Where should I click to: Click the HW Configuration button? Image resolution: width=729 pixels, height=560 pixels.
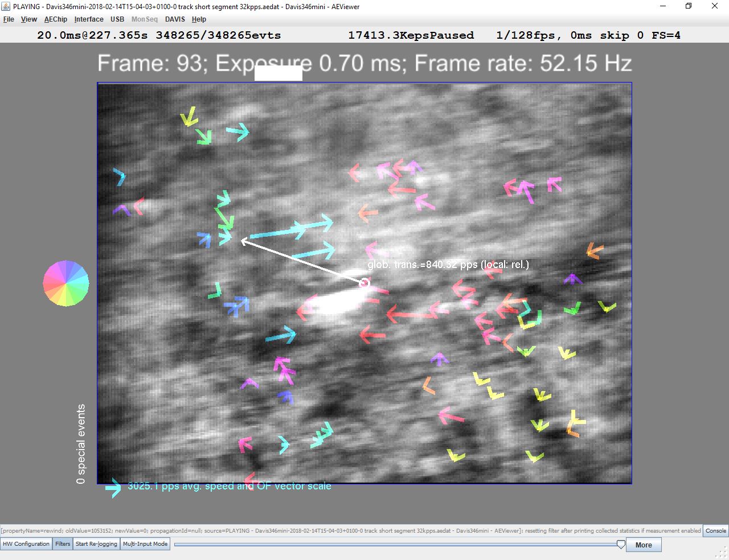(x=26, y=544)
